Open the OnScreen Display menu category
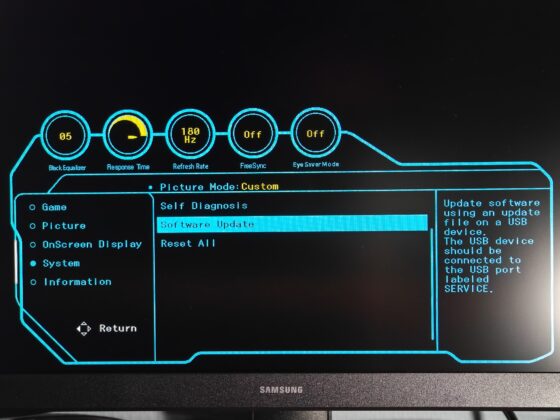This screenshot has width=560, height=420. pyautogui.click(x=92, y=244)
